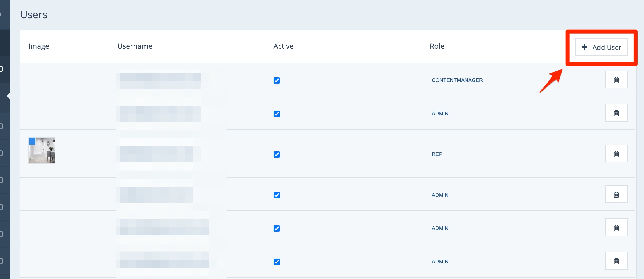Open the REP user's profile image thumbnail
Viewport: 644px width, 279px height.
(x=42, y=151)
